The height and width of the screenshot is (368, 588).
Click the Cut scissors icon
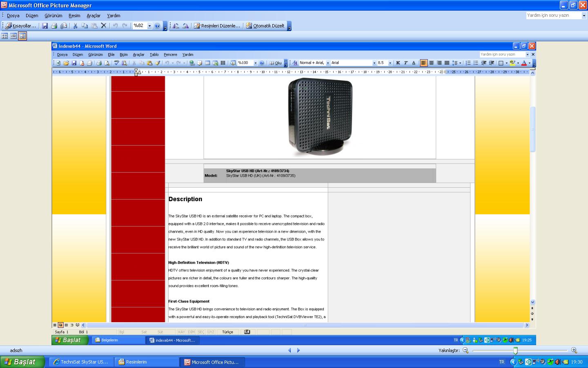click(75, 26)
